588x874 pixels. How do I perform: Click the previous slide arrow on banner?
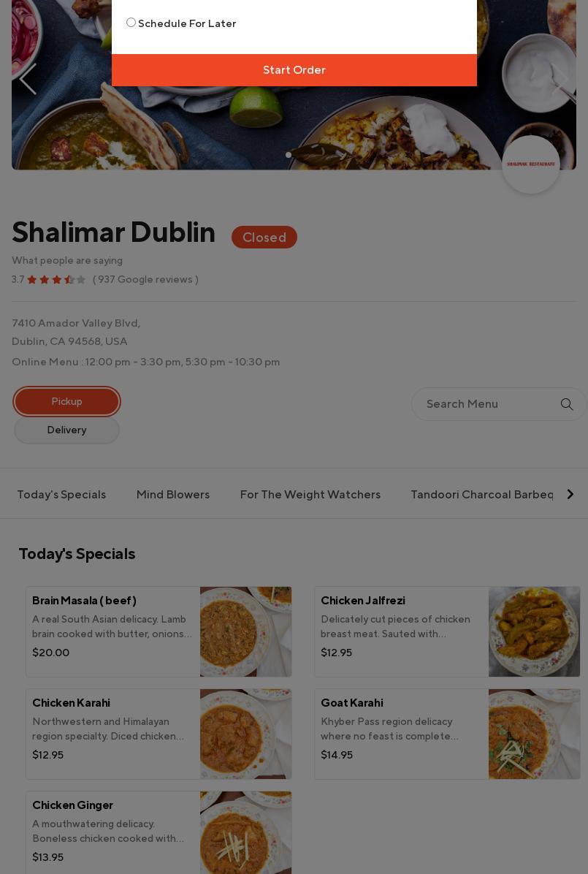[28, 79]
